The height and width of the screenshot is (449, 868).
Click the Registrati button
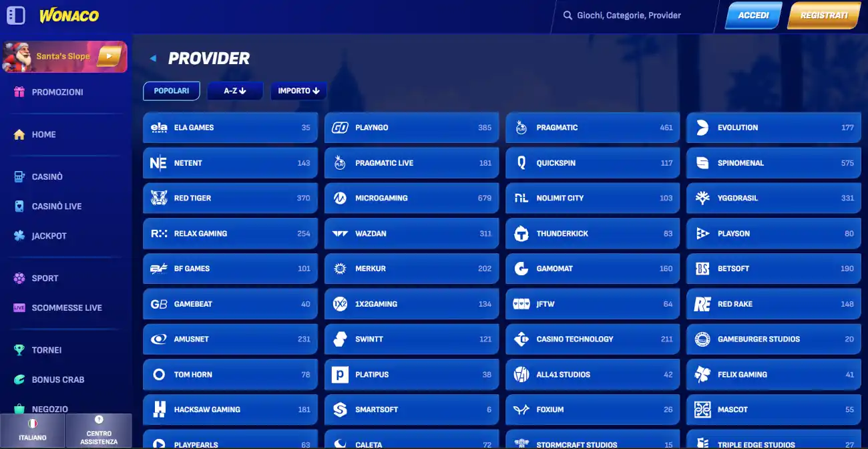(824, 15)
